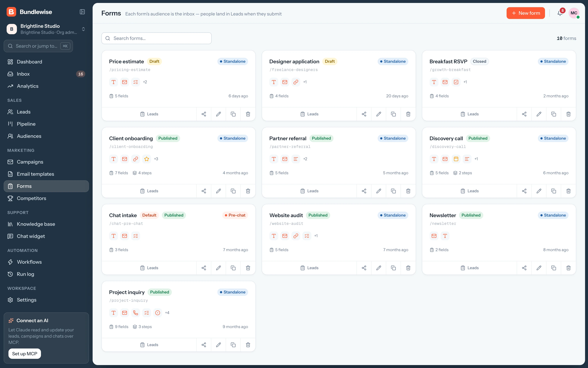The height and width of the screenshot is (368, 588).
Task: Duplicate the Chat intake form
Action: (233, 268)
